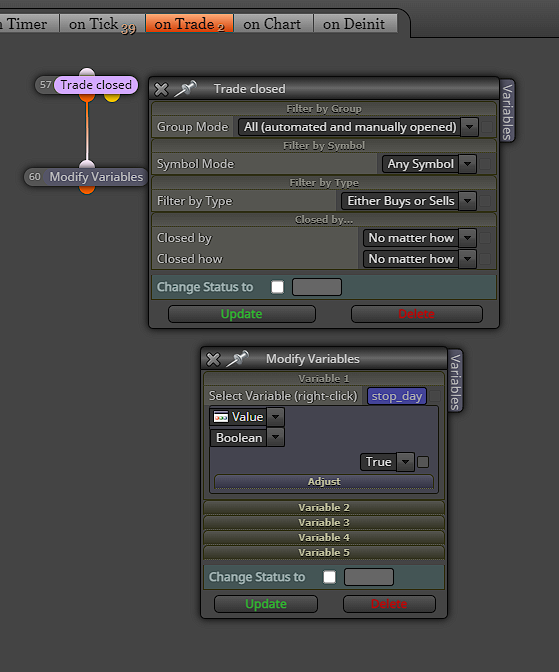Click Delete in Modify Variables panel

[x=389, y=604]
